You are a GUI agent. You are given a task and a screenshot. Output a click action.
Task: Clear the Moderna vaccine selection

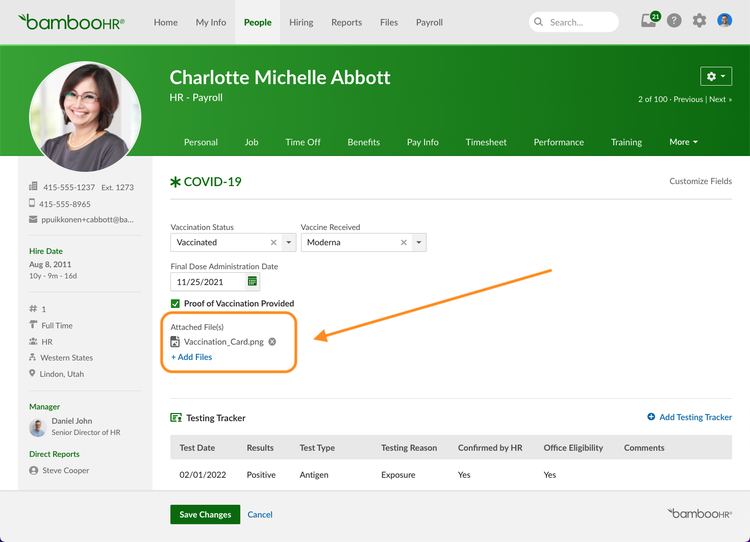tap(404, 242)
